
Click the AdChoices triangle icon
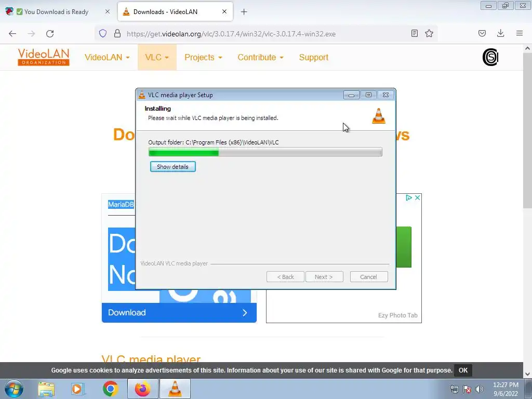[409, 198]
